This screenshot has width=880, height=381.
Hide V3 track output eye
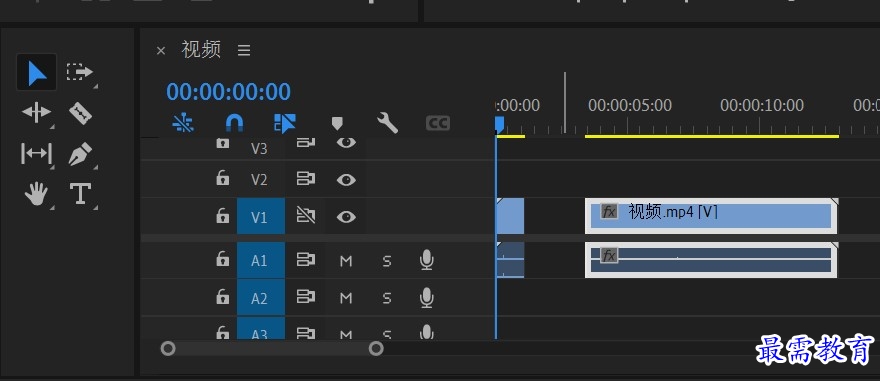[x=346, y=143]
